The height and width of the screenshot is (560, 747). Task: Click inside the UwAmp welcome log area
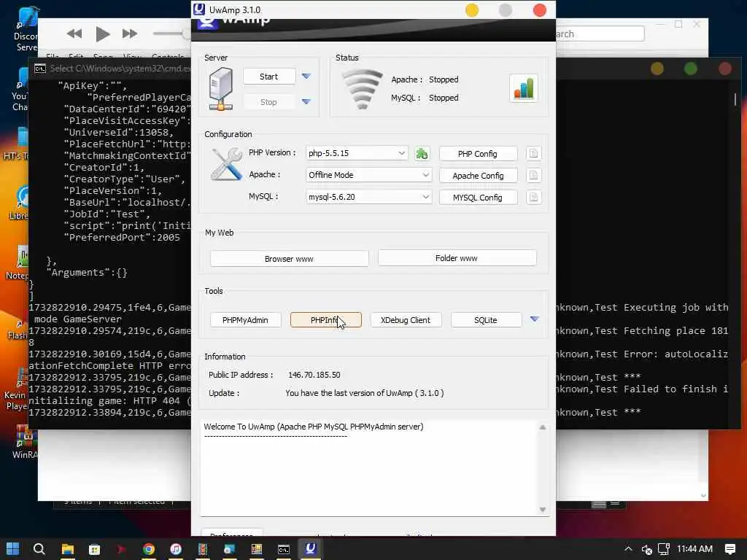pos(369,469)
